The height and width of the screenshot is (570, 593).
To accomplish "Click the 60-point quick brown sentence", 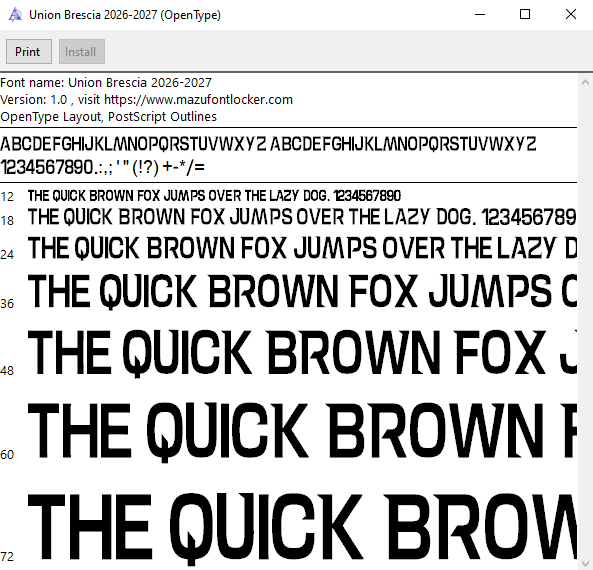I will pyautogui.click(x=302, y=432).
